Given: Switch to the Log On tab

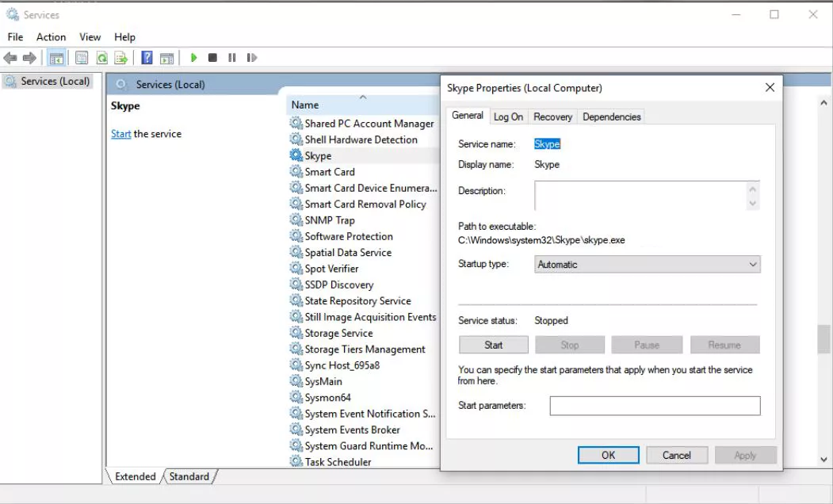Looking at the screenshot, I should (x=508, y=116).
